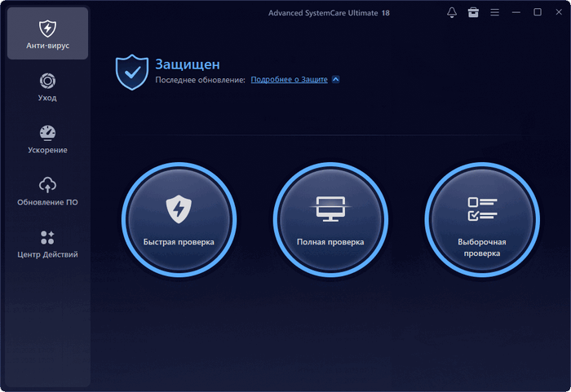
Task: Go to Обновление ПО section
Action: (47, 192)
